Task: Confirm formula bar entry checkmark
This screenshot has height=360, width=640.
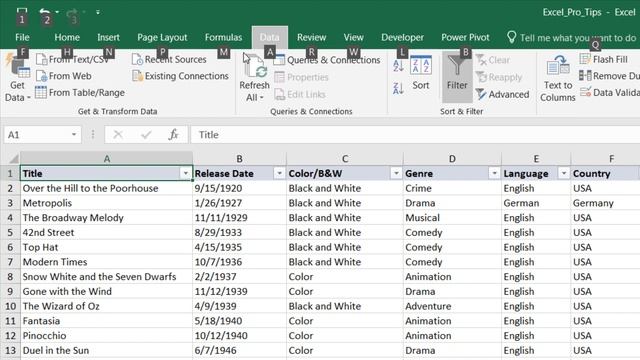Action: click(x=146, y=135)
